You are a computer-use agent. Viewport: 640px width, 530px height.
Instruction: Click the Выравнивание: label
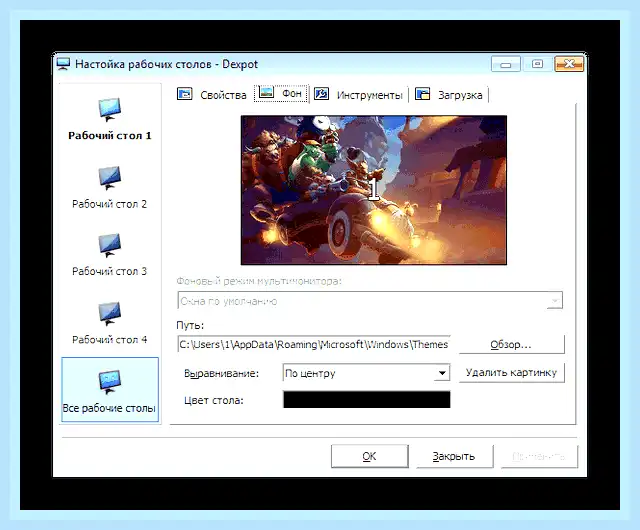221,373
